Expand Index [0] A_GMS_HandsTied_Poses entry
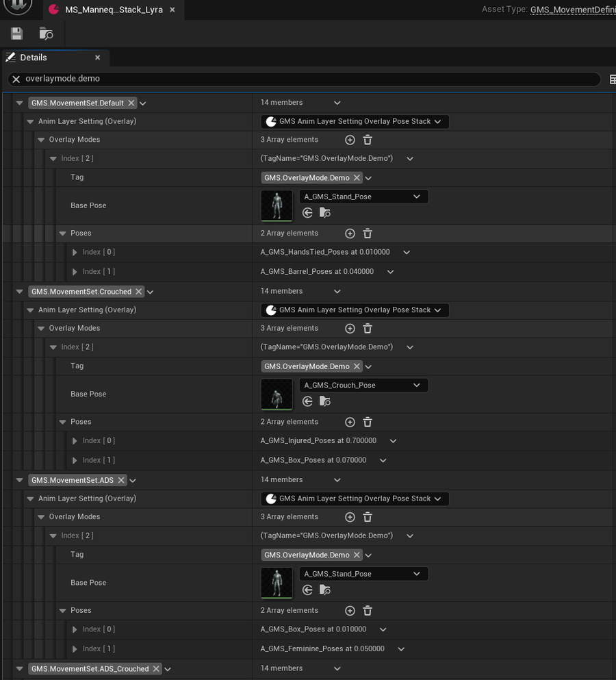The image size is (616, 680). [75, 252]
